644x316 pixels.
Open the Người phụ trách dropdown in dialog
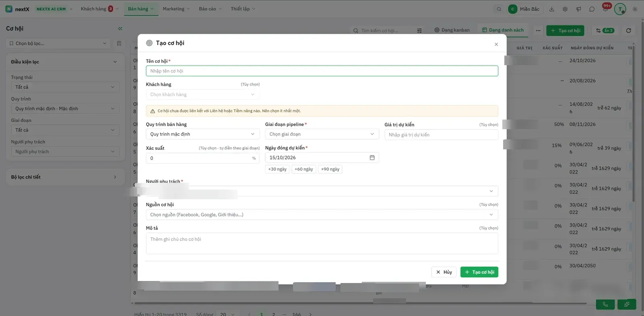coord(322,191)
